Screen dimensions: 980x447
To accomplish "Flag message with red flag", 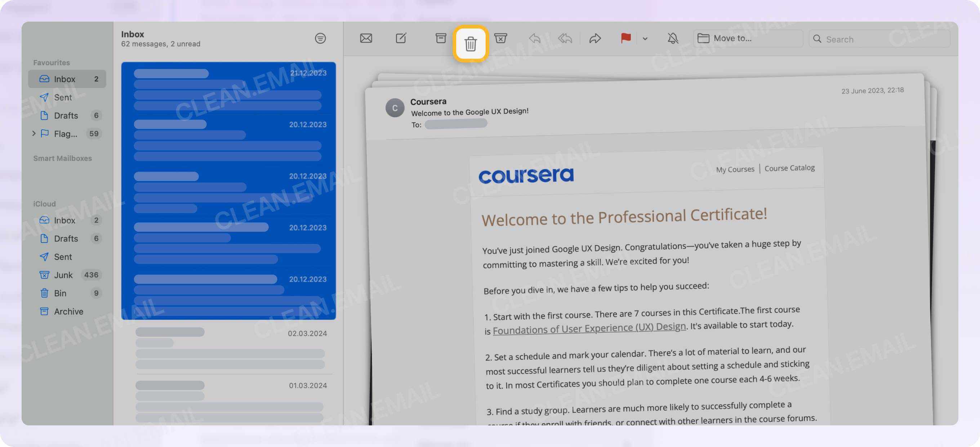I will pyautogui.click(x=625, y=39).
